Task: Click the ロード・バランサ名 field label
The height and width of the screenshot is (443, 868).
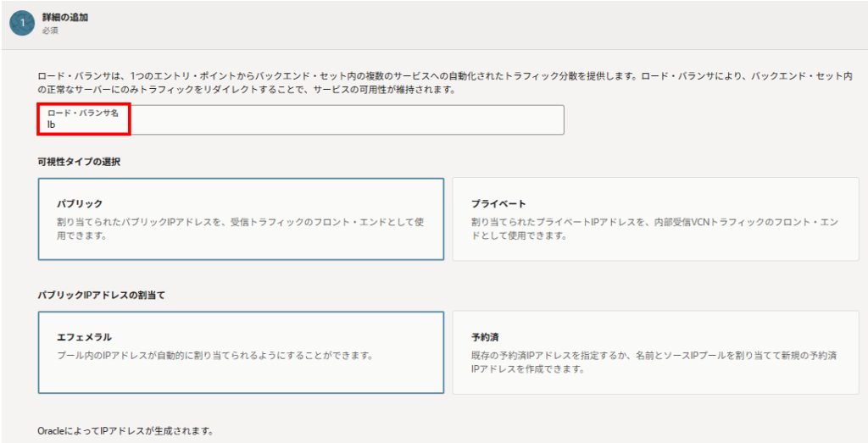Action: point(82,113)
